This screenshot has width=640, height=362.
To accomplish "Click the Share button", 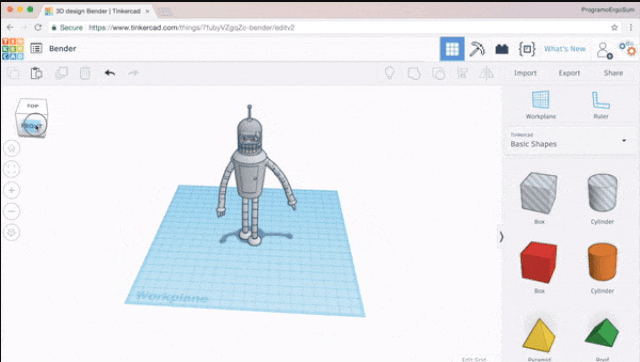I will pos(613,73).
